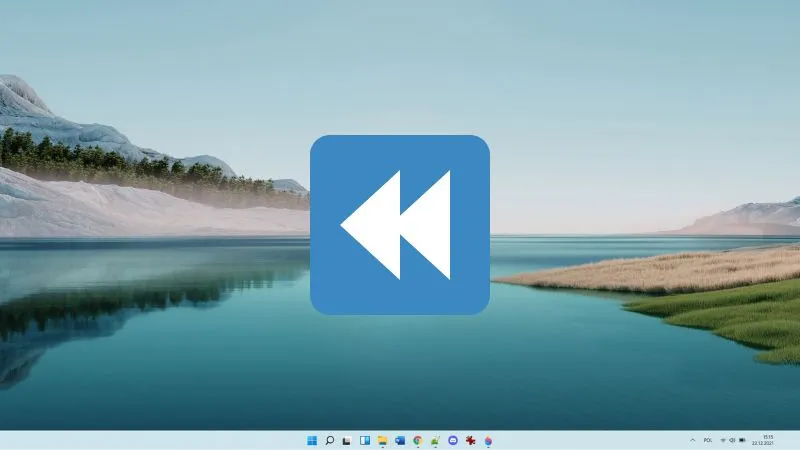Open the blue Outlook taskbar app
Viewport: 800px width, 450px height.
pos(400,440)
